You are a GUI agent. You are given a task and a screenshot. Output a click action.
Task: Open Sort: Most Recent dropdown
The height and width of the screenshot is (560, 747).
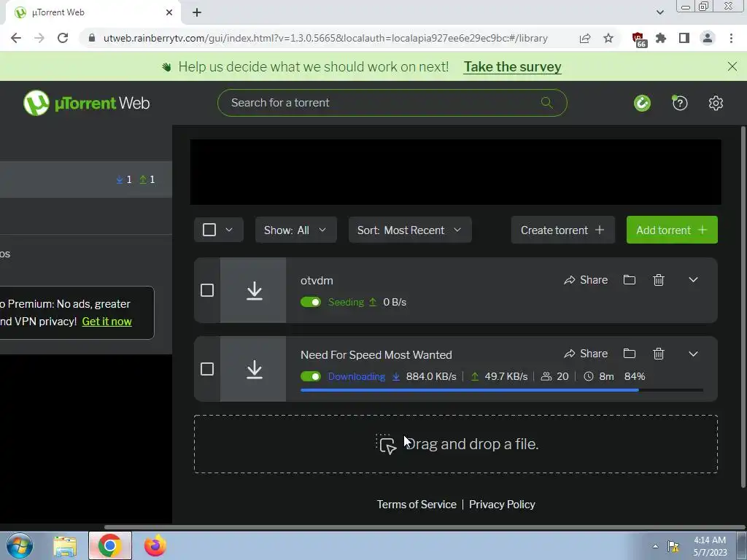[x=410, y=230]
